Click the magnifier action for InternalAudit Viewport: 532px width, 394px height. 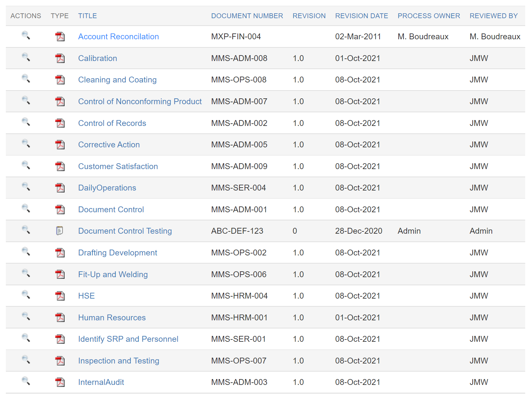(x=26, y=382)
